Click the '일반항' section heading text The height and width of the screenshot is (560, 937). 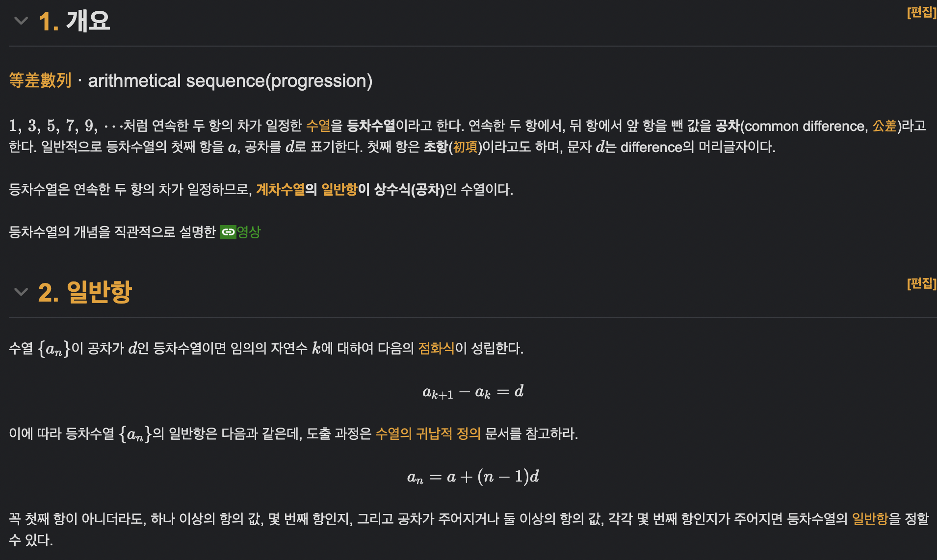(99, 292)
